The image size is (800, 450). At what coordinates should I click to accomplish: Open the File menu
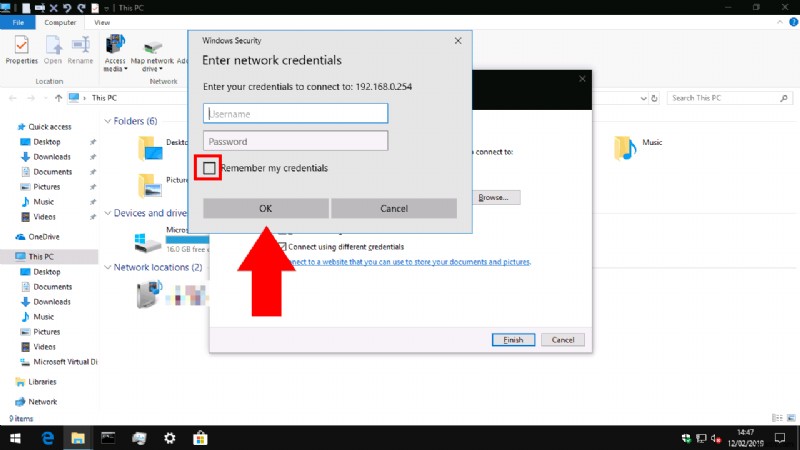point(18,22)
